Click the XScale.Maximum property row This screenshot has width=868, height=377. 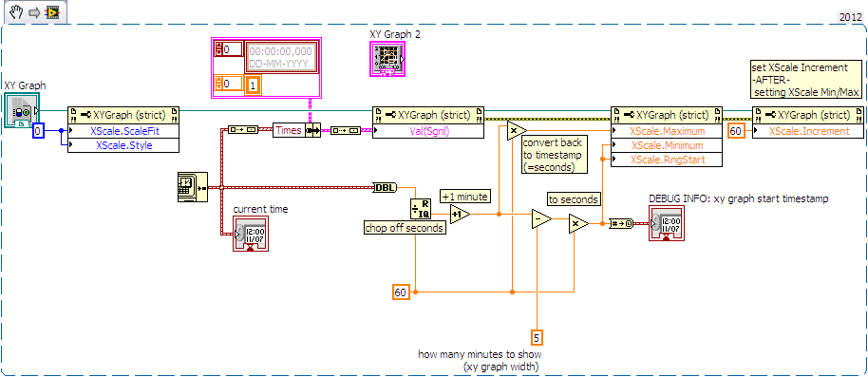click(667, 131)
